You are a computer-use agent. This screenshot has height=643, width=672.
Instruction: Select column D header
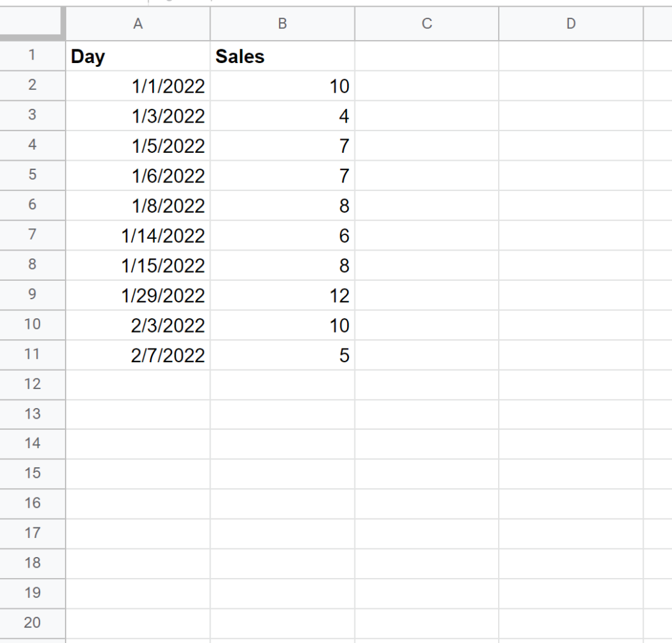(x=572, y=24)
